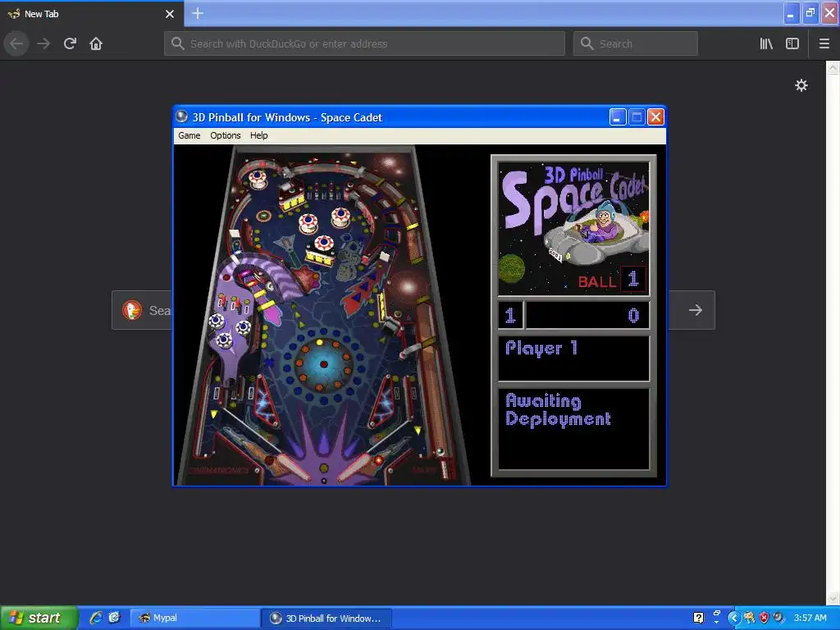Click the 'Player 1' label
Image resolution: width=840 pixels, height=630 pixels.
pyautogui.click(x=541, y=348)
